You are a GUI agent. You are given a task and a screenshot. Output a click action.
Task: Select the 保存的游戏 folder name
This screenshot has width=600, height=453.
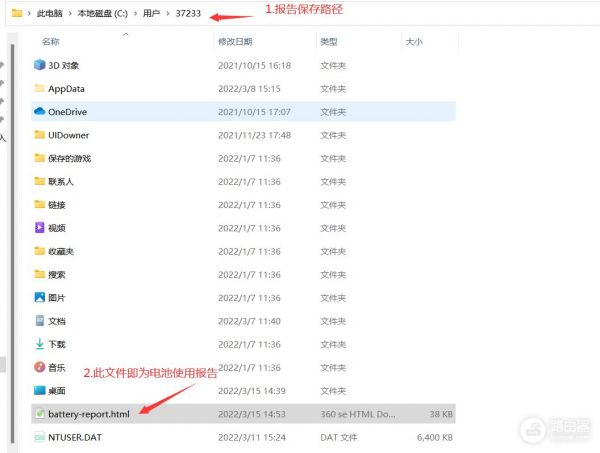(x=70, y=158)
